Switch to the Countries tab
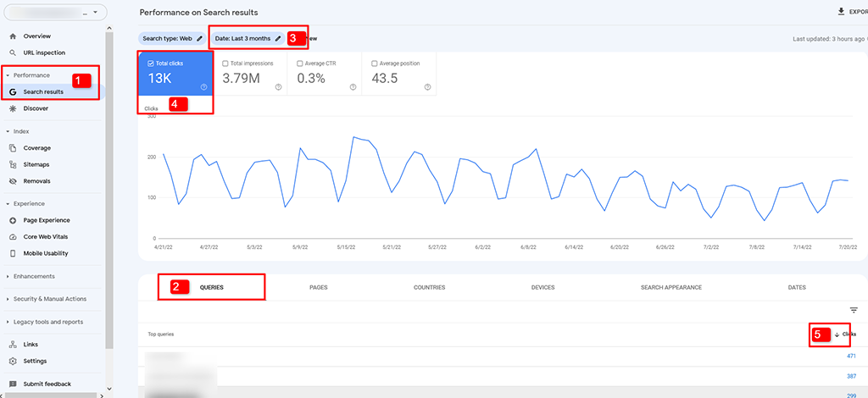Viewport: 868px width, 398px height. tap(429, 287)
